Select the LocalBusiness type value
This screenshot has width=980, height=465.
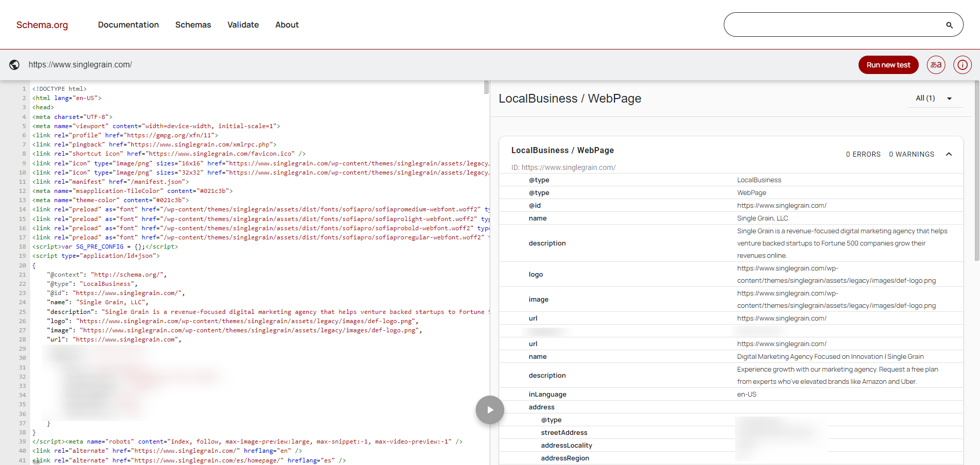(759, 180)
